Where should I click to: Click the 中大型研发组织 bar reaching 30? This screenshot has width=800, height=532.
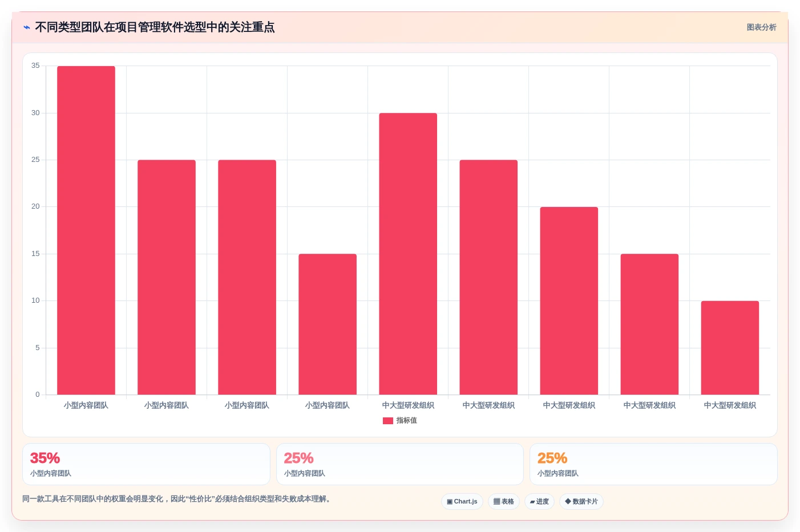(408, 254)
